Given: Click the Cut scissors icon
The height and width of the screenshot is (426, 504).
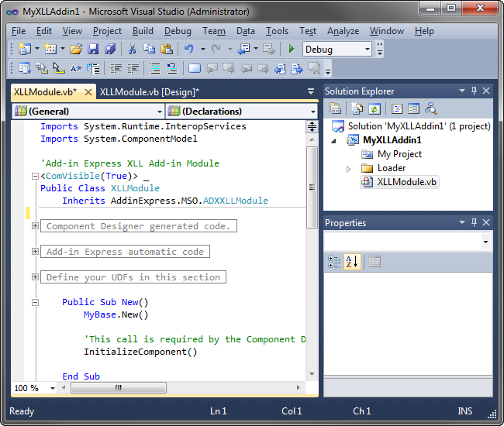Looking at the screenshot, I should point(133,49).
